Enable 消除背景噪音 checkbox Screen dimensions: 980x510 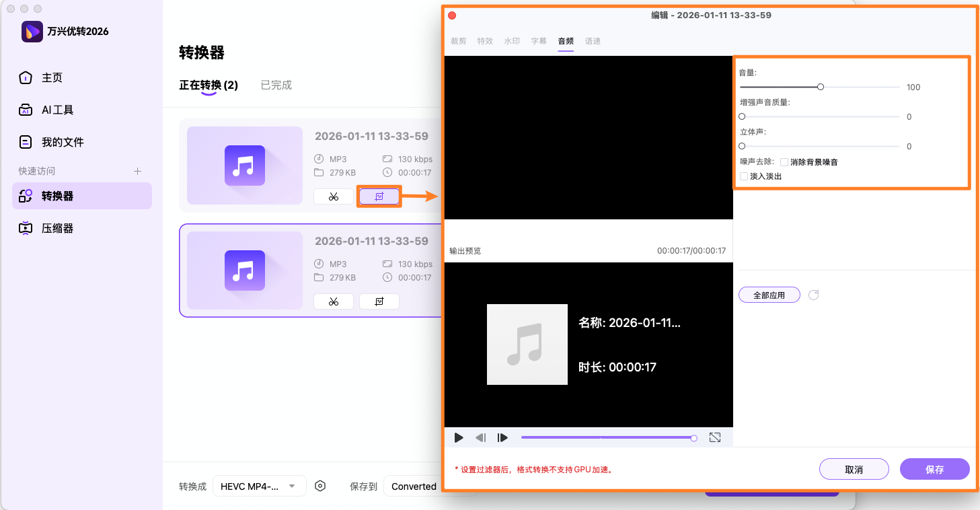pos(784,162)
